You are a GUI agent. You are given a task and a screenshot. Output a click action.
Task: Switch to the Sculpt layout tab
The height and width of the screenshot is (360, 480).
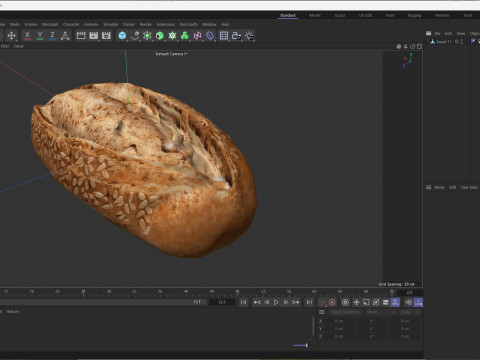coord(340,15)
